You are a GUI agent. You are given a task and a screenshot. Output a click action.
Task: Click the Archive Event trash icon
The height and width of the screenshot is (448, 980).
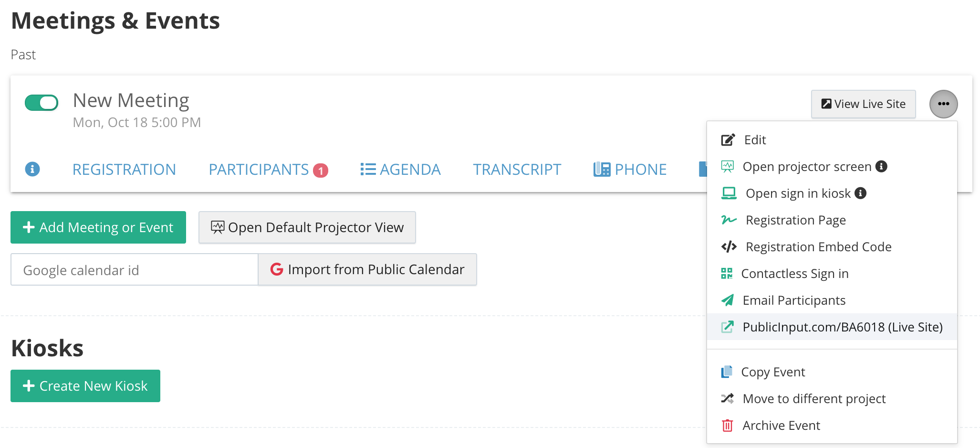(727, 426)
